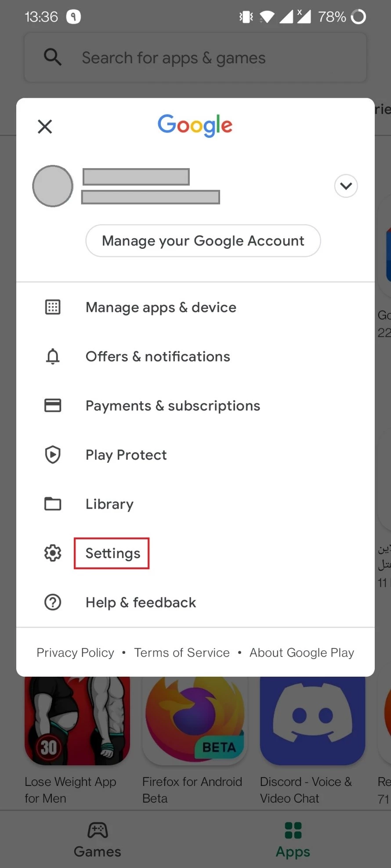Click the Offers & notifications bell icon
Image resolution: width=391 pixels, height=868 pixels.
click(53, 356)
